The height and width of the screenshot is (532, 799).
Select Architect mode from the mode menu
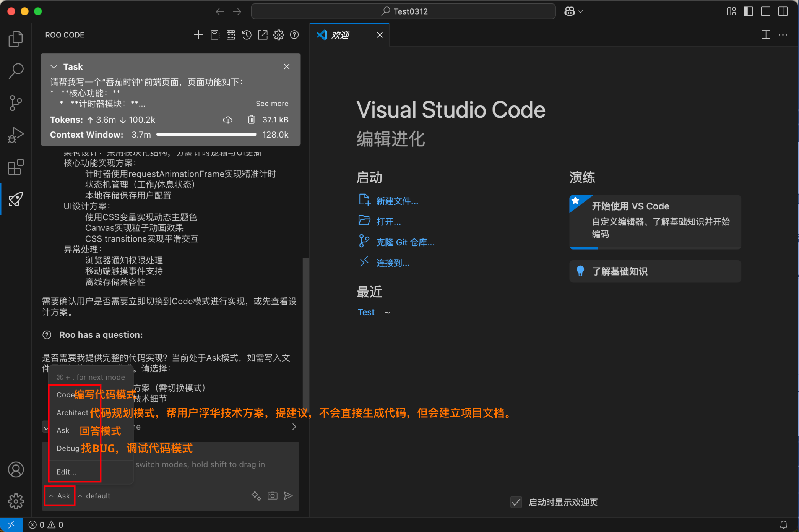pos(72,413)
